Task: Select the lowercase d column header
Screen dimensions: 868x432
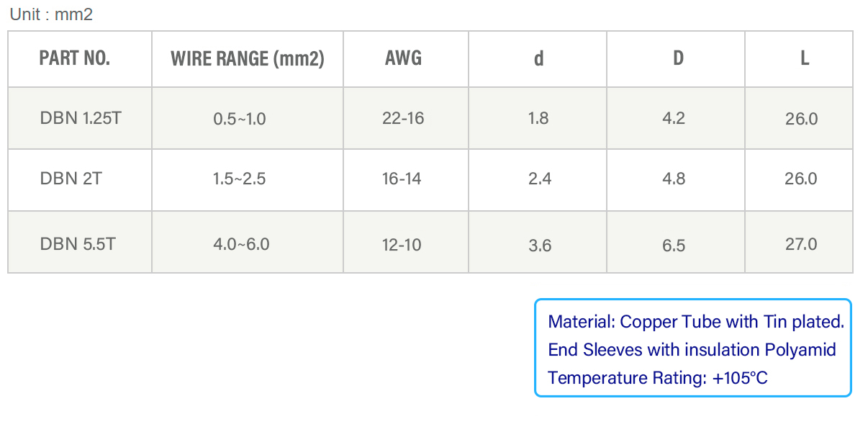Action: (x=538, y=58)
